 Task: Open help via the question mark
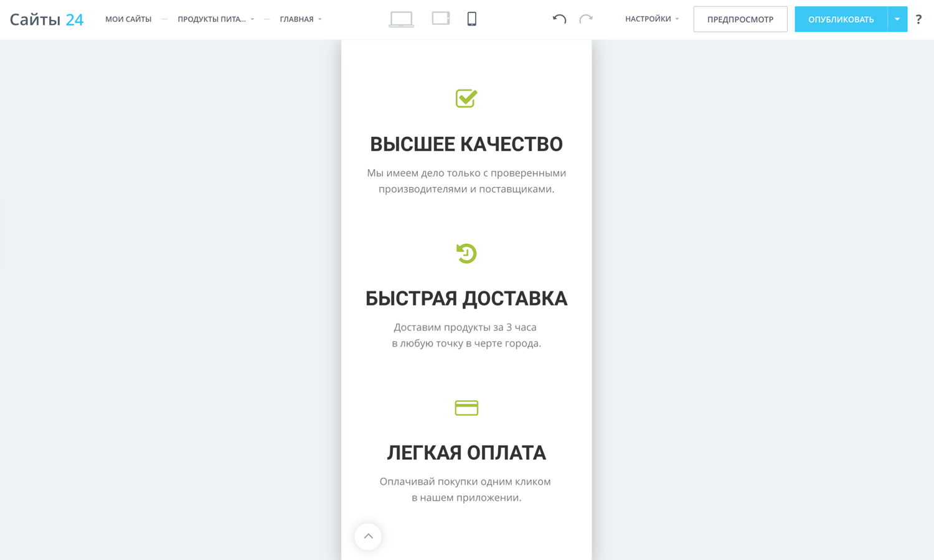pos(918,19)
